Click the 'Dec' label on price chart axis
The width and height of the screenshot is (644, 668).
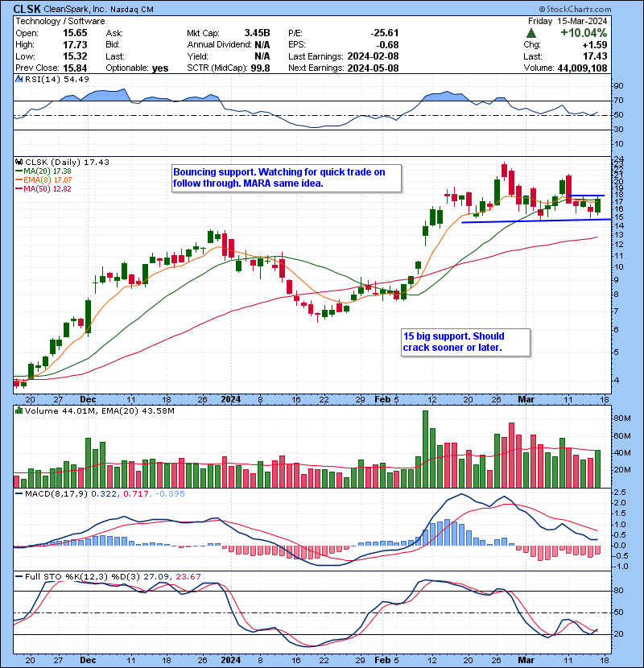click(x=88, y=399)
